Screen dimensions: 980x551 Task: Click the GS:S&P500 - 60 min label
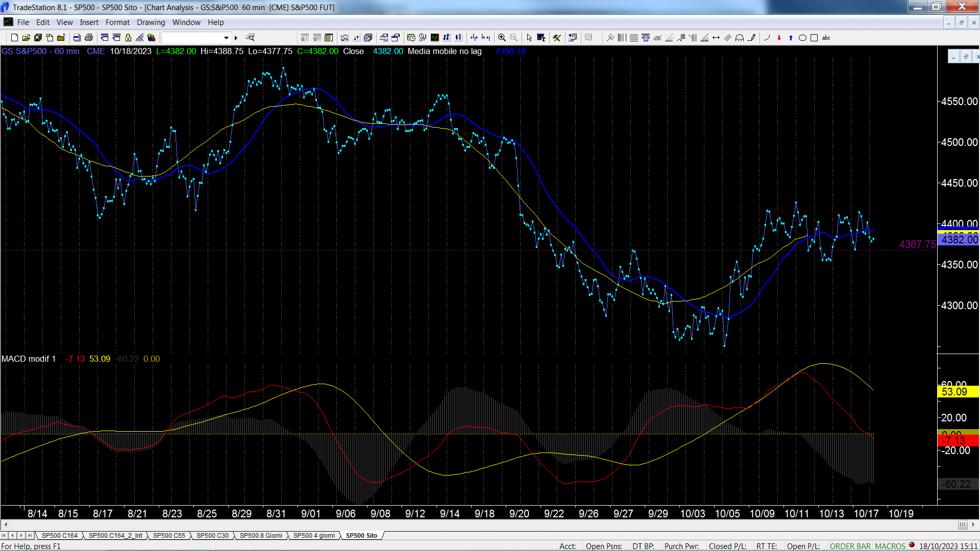coord(41,51)
